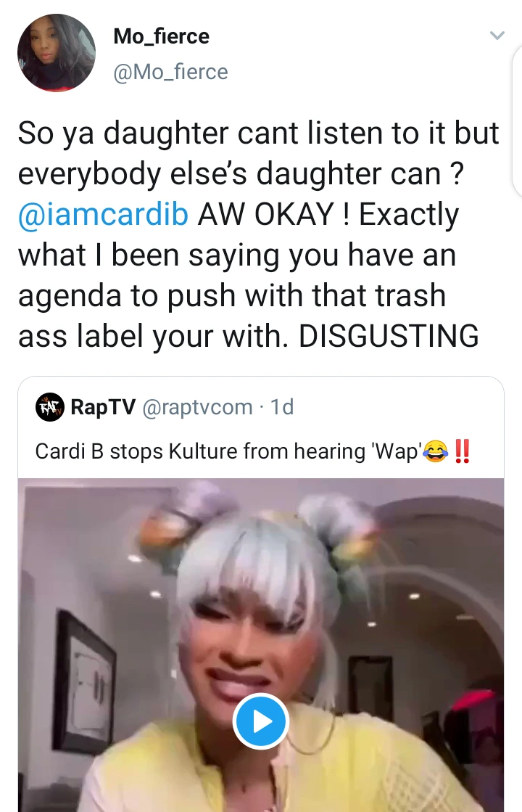Click the laughing-crying emoji in quoted tweet
The image size is (522, 812).
436,451
